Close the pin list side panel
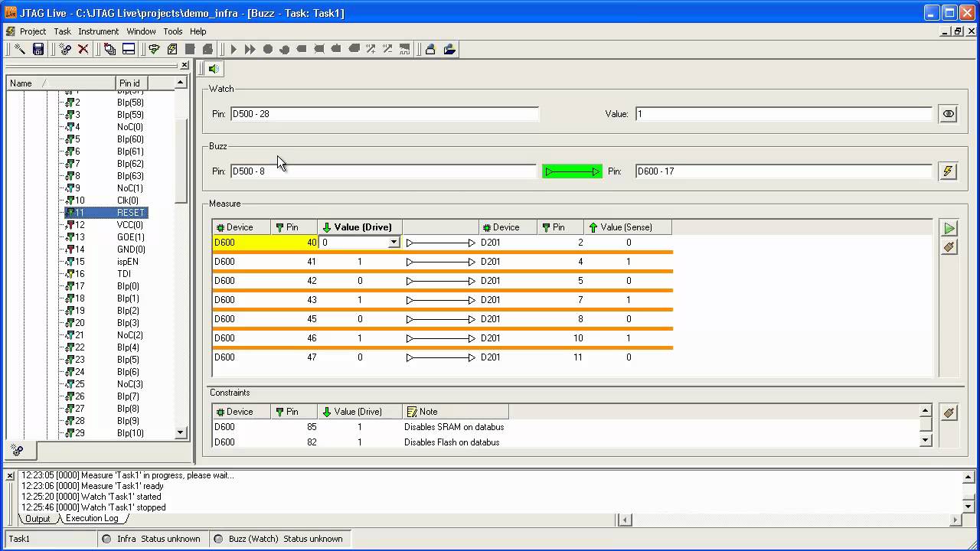This screenshot has width=980, height=551. pyautogui.click(x=185, y=66)
